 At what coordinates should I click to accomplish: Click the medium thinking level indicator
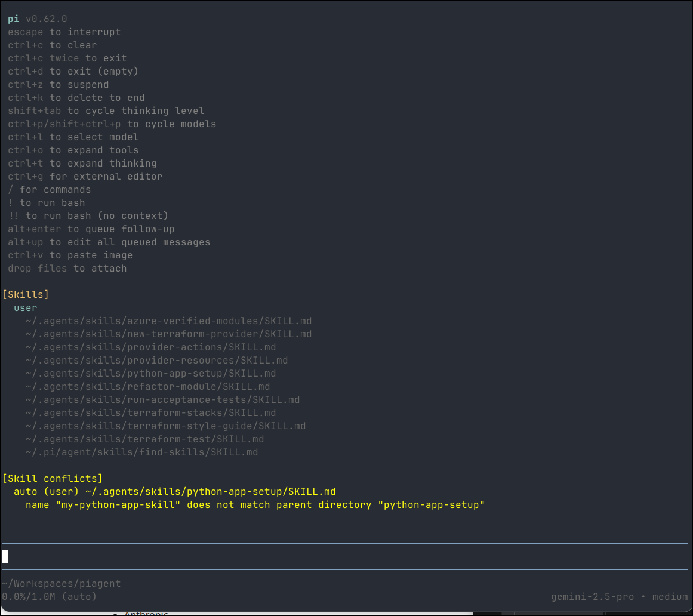click(x=670, y=596)
